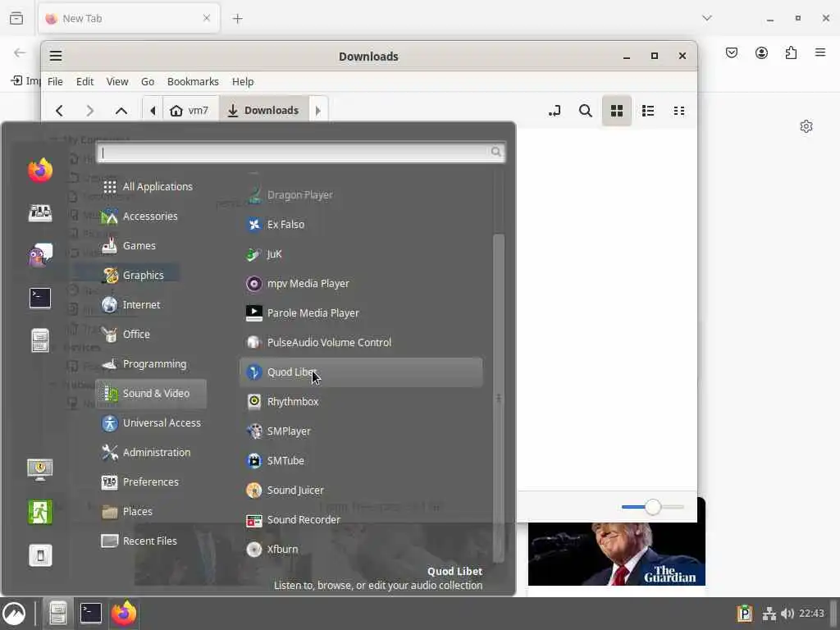This screenshot has width=840, height=630.
Task: Select Internet category
Action: [x=151, y=304]
